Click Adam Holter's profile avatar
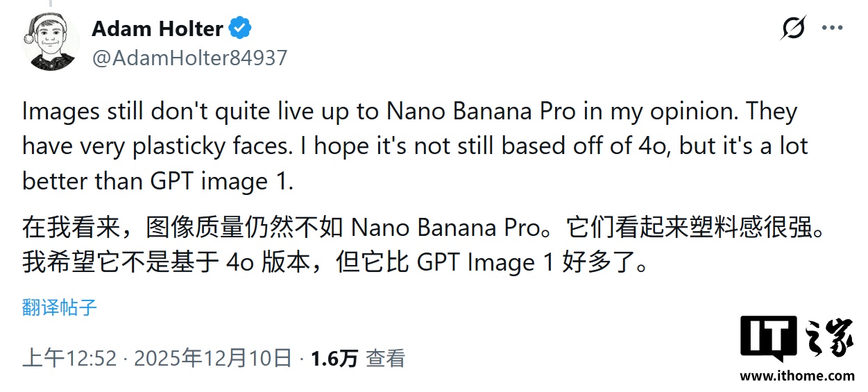The width and height of the screenshot is (868, 392). point(51,42)
